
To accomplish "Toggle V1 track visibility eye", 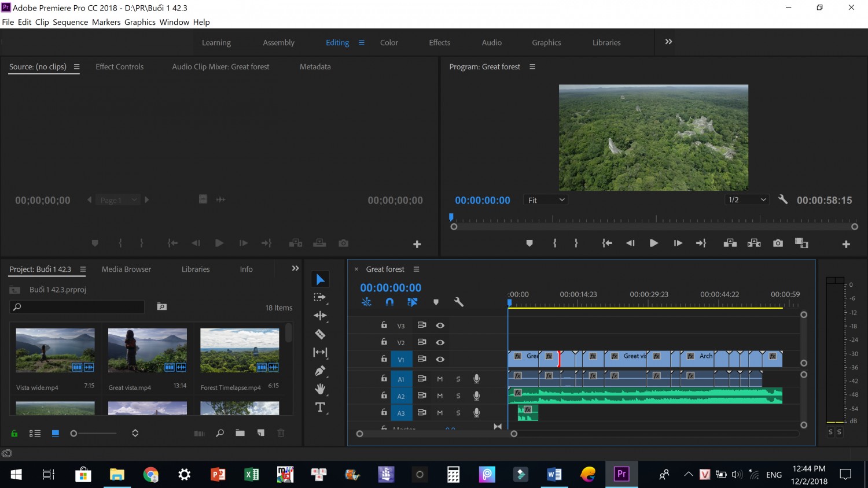I will tap(440, 359).
